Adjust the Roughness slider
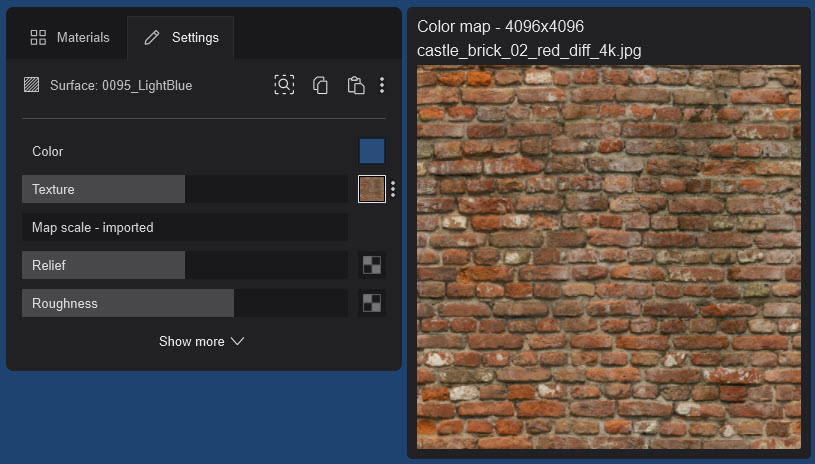Screen dimensions: 815x464 pyautogui.click(x=185, y=303)
